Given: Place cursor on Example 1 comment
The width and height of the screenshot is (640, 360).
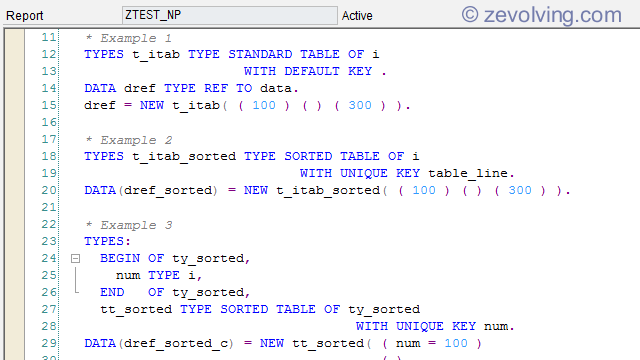Looking at the screenshot, I should (x=128, y=38).
